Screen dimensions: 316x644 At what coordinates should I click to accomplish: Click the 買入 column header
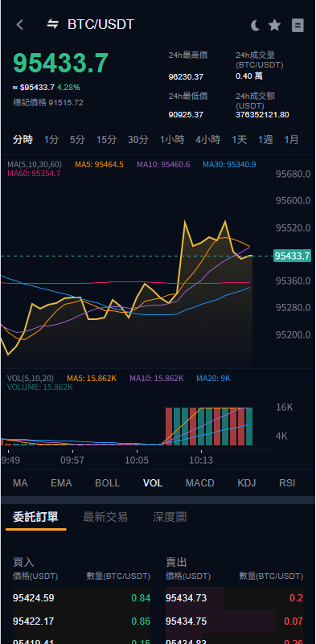23,562
